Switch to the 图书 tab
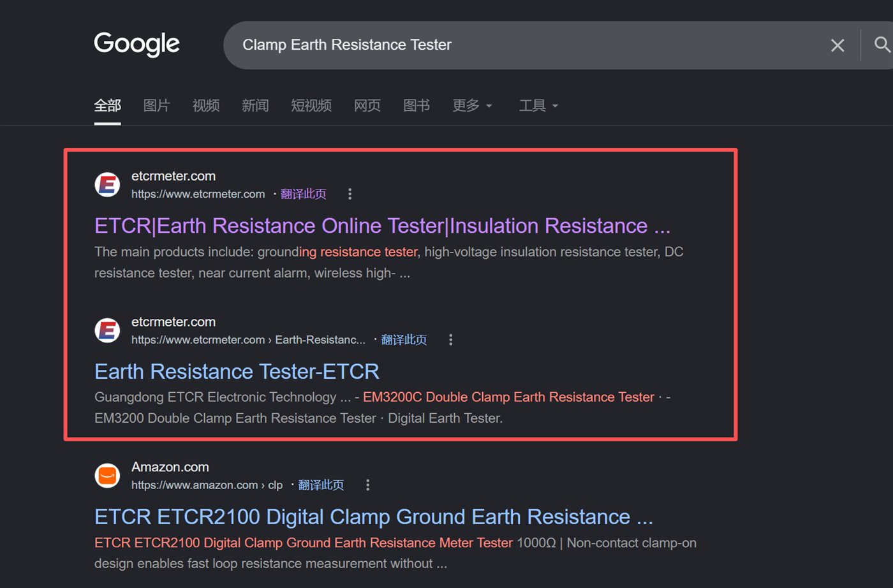The width and height of the screenshot is (893, 588). point(417,106)
